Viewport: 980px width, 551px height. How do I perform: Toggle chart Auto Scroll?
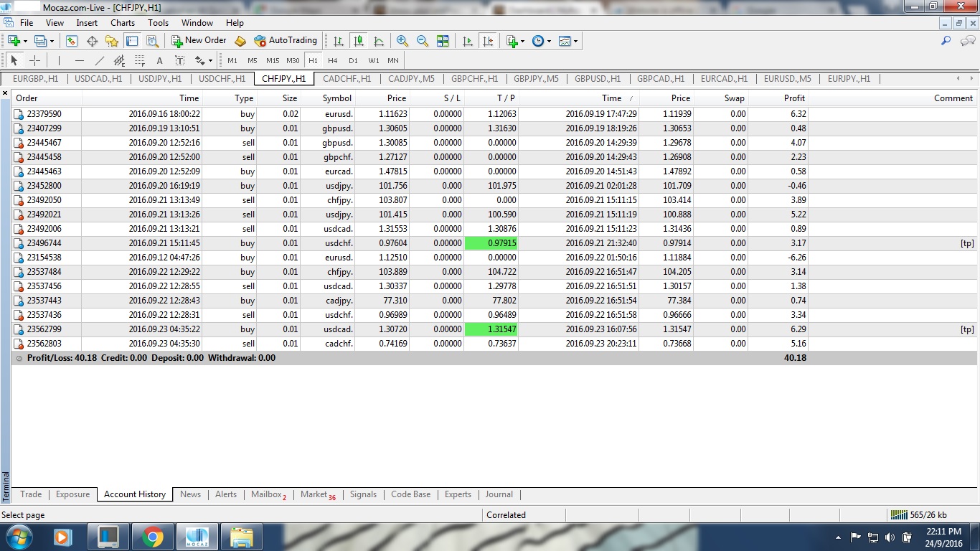coord(468,41)
